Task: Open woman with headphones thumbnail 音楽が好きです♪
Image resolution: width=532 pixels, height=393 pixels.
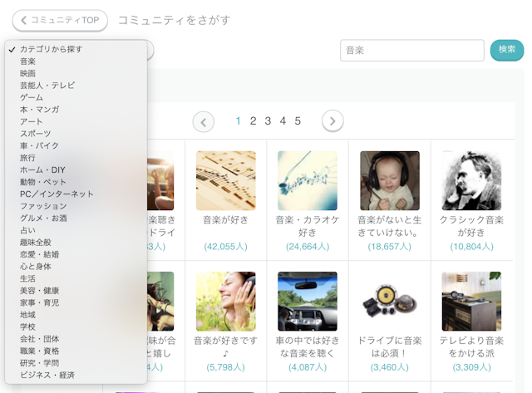Action: [225, 301]
